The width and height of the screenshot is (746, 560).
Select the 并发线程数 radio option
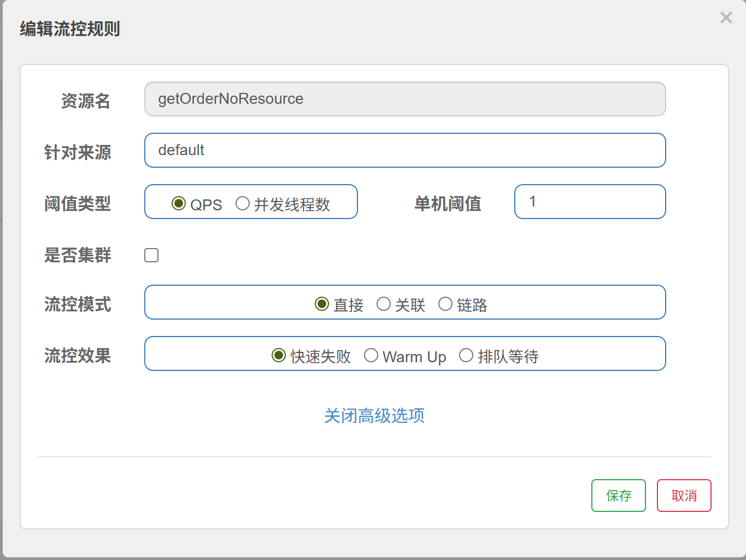tap(243, 203)
